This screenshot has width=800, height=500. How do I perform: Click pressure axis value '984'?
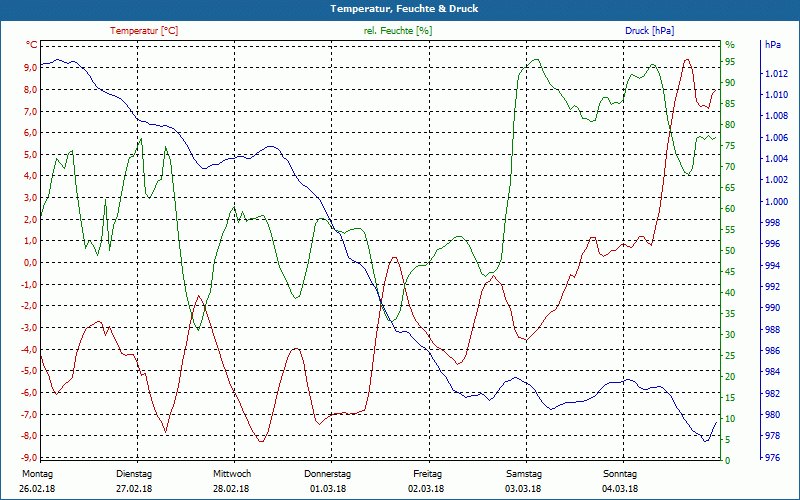tap(772, 372)
